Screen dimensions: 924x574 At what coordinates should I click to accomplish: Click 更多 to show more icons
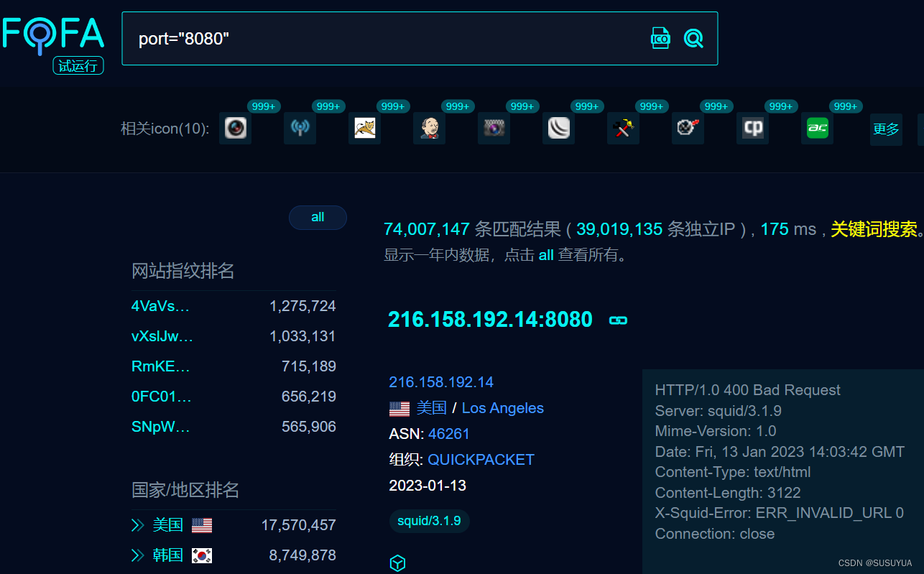[886, 129]
